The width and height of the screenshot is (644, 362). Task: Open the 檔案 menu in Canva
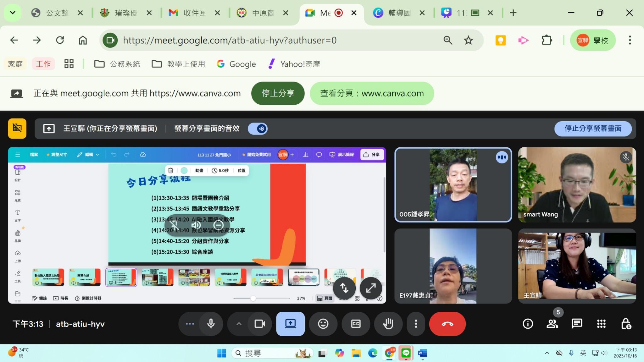(34, 154)
